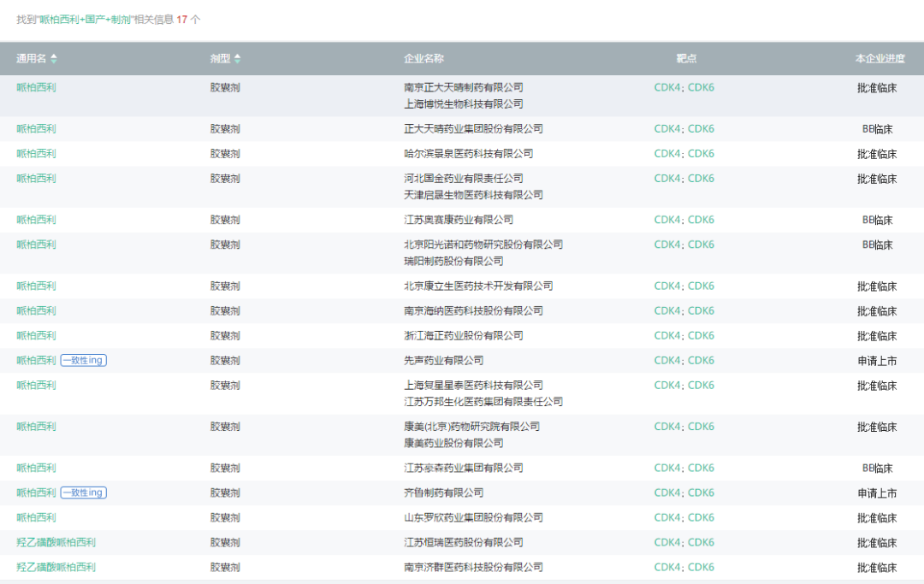Click company name 康美药业股份有限公司
The width and height of the screenshot is (924, 584).
pos(453,443)
